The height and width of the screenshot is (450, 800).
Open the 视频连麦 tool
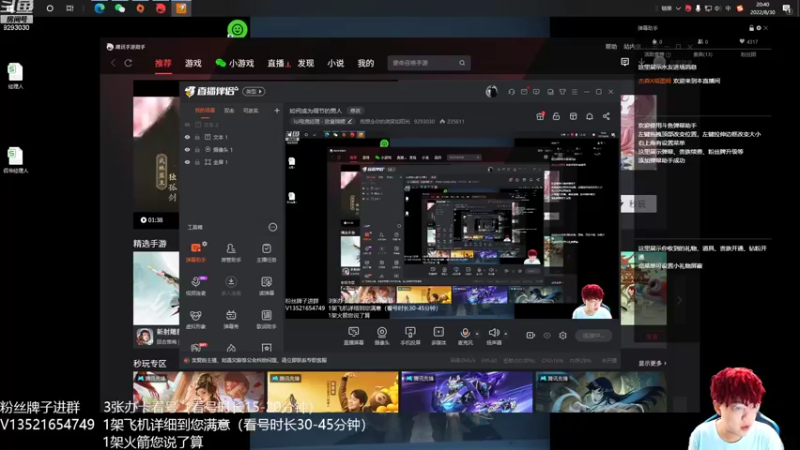[196, 286]
